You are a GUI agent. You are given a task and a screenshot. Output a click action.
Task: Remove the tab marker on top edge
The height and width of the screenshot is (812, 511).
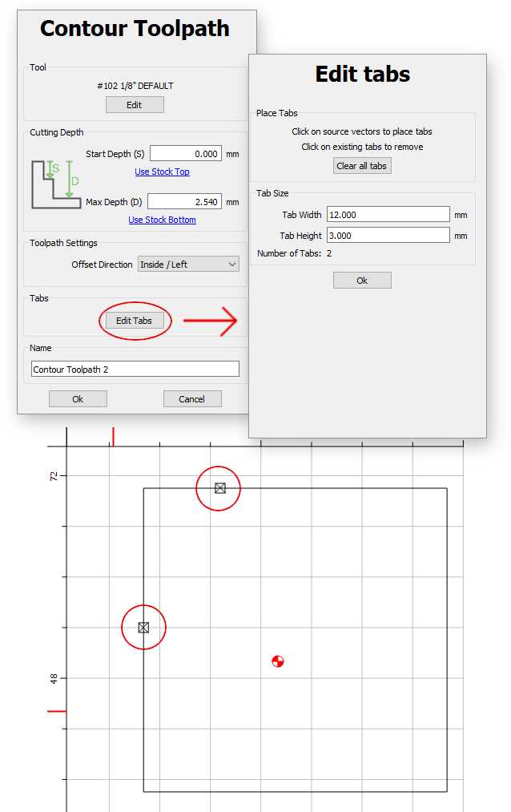pyautogui.click(x=220, y=488)
